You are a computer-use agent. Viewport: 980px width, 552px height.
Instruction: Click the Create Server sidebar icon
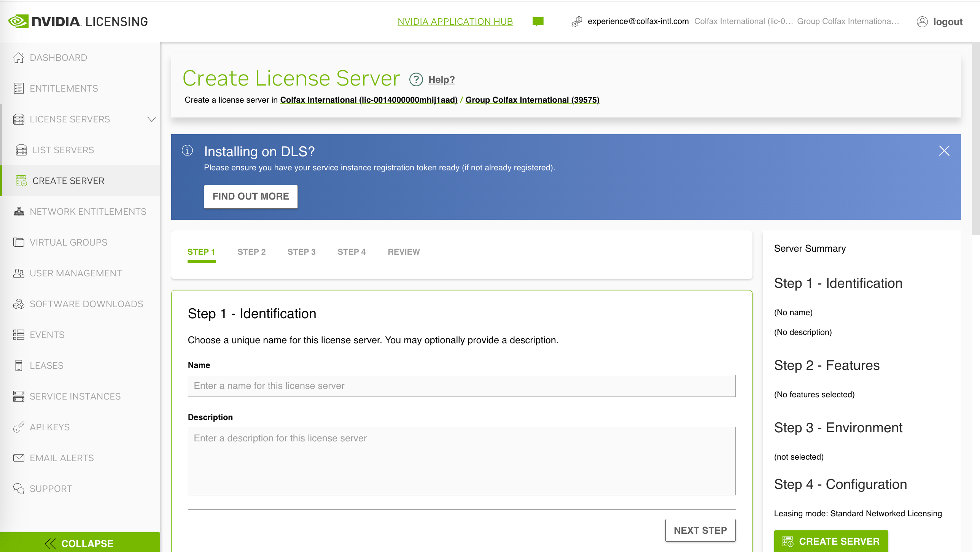tap(21, 181)
